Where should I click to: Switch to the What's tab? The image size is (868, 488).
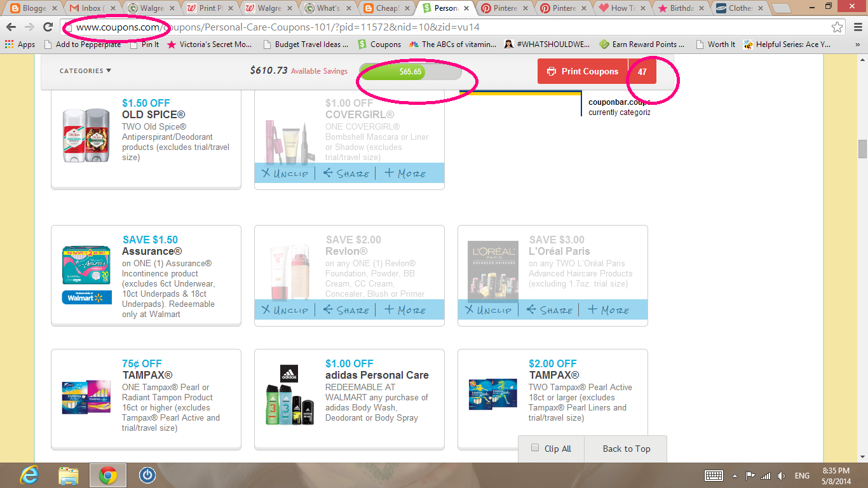327,8
